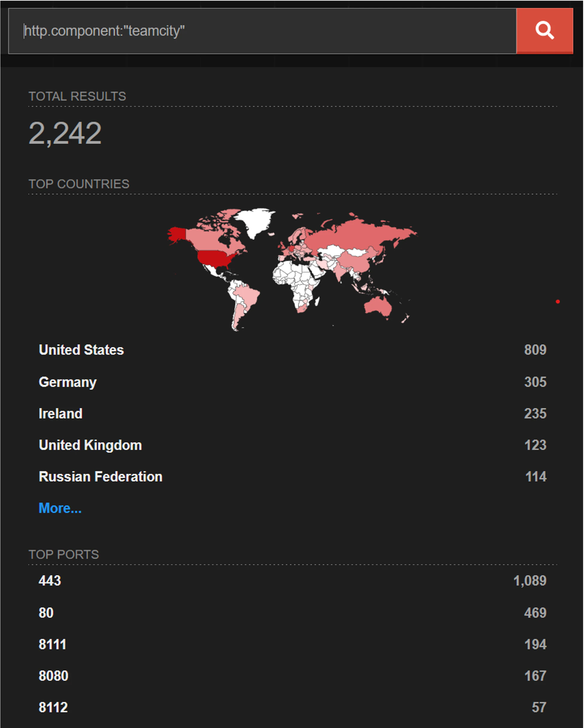Viewport: 584px width, 728px height.
Task: Click the 57 count for port 8112
Action: (x=539, y=707)
